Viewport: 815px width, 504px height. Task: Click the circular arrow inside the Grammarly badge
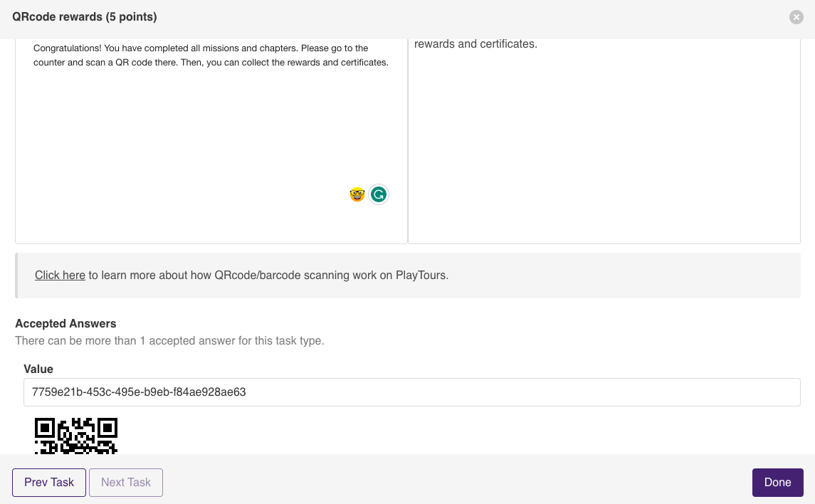coord(378,194)
